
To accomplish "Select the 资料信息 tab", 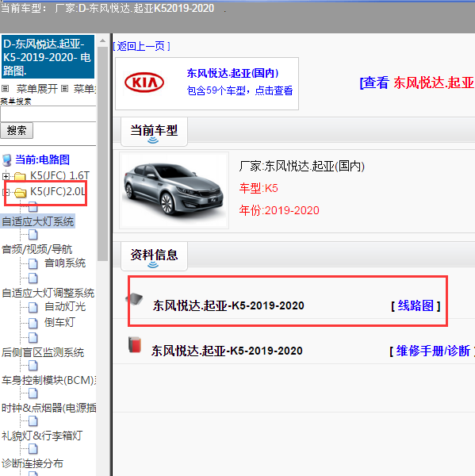I will [154, 256].
